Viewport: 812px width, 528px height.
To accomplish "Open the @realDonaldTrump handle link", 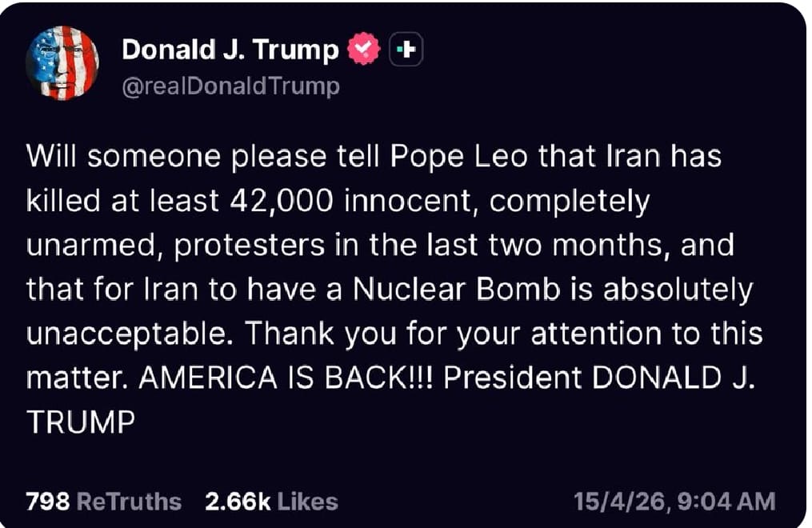I will pyautogui.click(x=230, y=86).
